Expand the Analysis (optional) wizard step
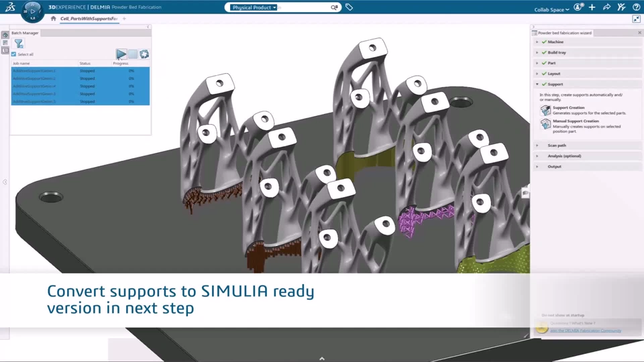 click(537, 156)
